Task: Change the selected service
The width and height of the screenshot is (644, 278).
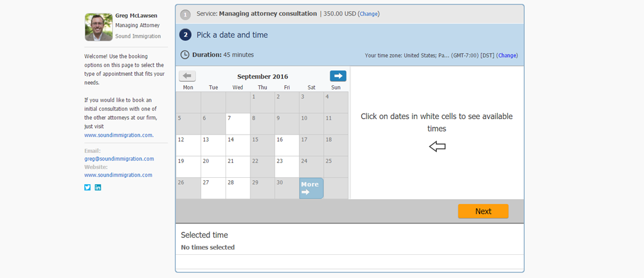Action: (x=368, y=14)
